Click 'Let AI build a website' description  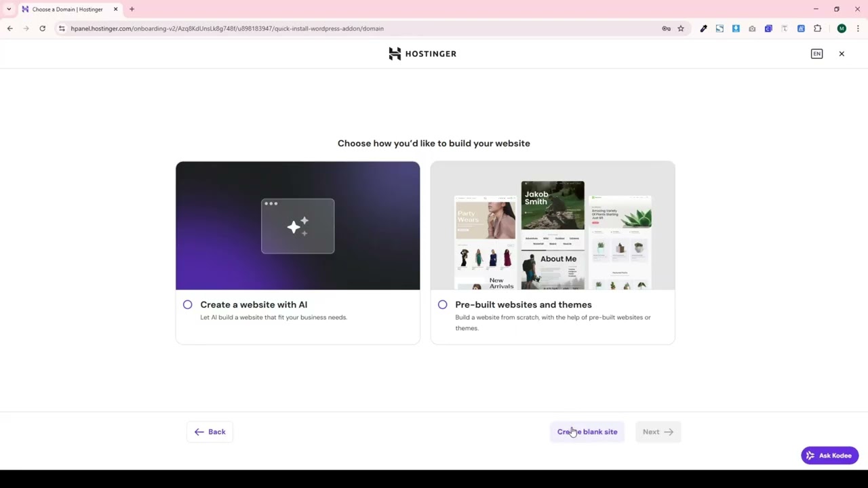click(x=273, y=317)
